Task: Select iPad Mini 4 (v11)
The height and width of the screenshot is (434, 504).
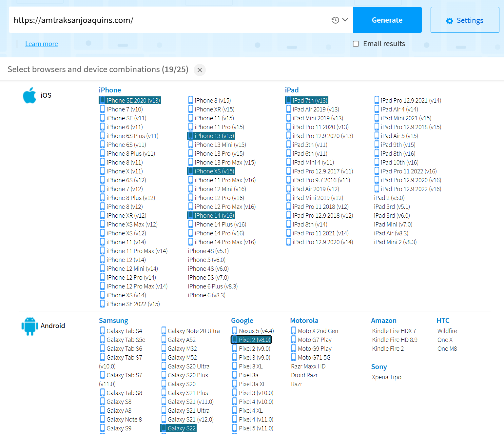Action: [x=310, y=162]
